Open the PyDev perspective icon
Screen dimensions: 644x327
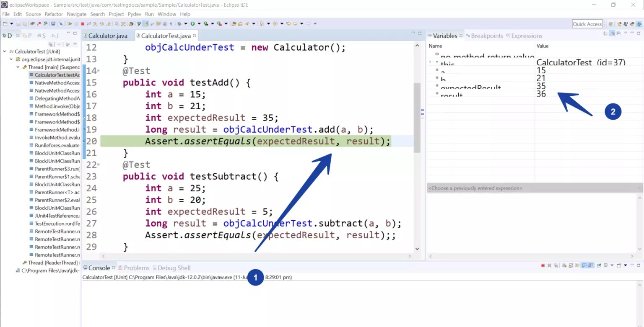coord(632,24)
